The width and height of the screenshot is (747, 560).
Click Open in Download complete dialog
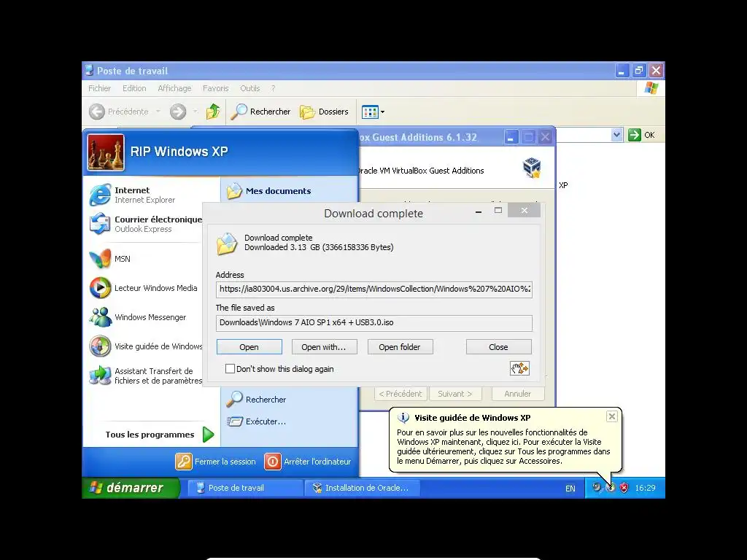point(249,347)
